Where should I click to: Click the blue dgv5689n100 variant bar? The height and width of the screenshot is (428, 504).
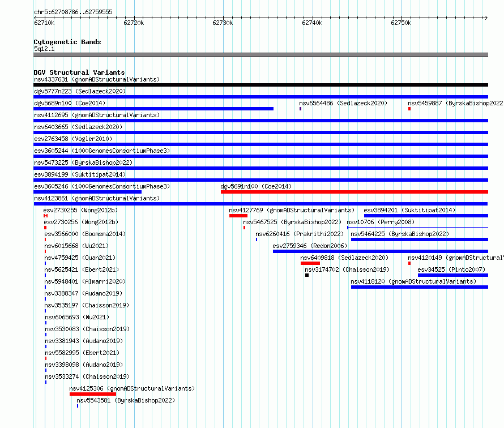click(x=153, y=109)
